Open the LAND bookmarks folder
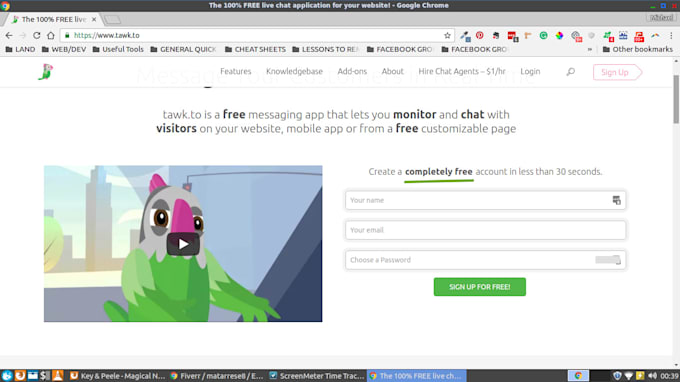The image size is (680, 382). pos(20,49)
